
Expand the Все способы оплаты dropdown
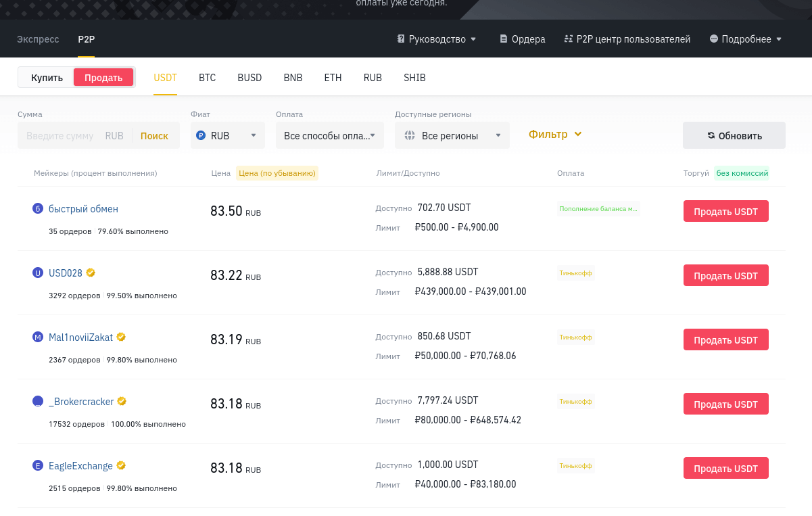pos(329,135)
